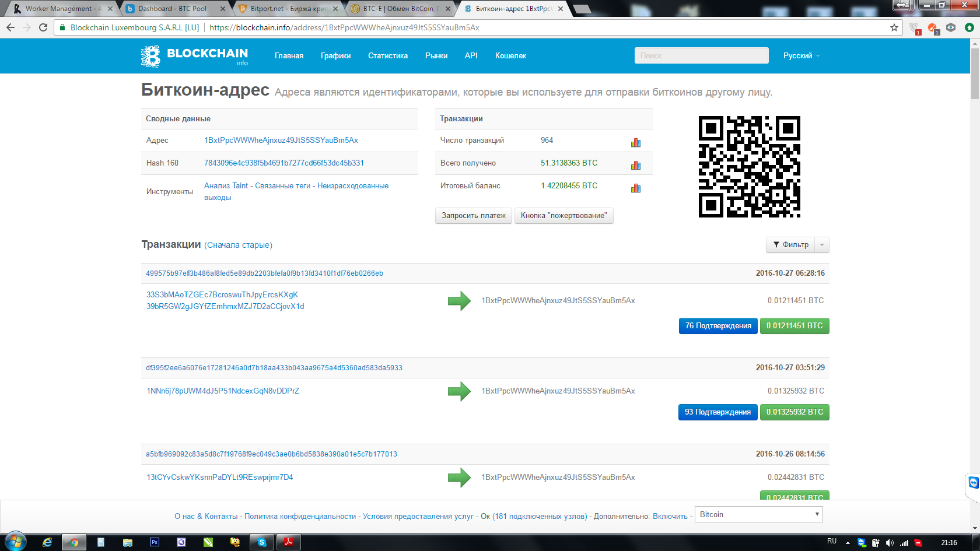Open transaction hash starting 499575b97
This screenshot has width=980, height=551.
pos(264,273)
